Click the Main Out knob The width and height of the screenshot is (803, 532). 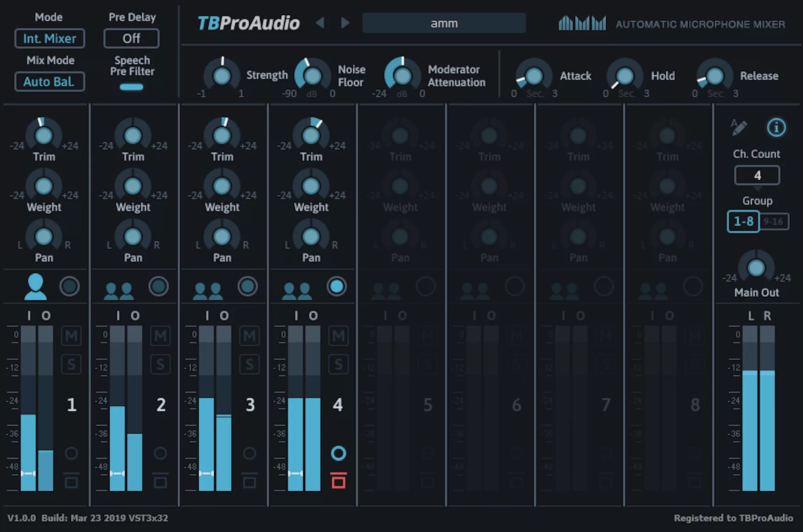tap(756, 267)
